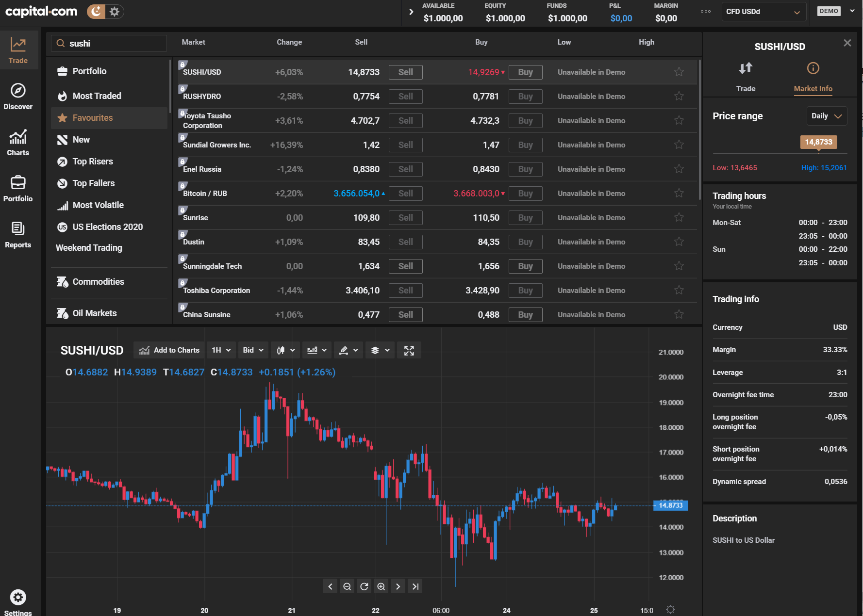Close the SUSHI/USD info panel
863x616 pixels.
tap(847, 43)
